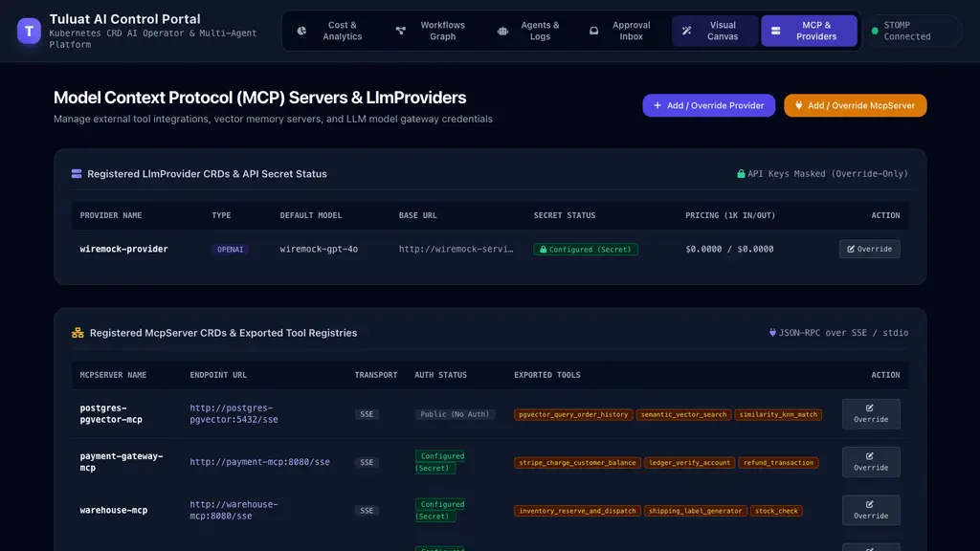The width and height of the screenshot is (980, 551).
Task: Click SSE transport badge in payment-gateway-mcp row
Action: click(367, 462)
